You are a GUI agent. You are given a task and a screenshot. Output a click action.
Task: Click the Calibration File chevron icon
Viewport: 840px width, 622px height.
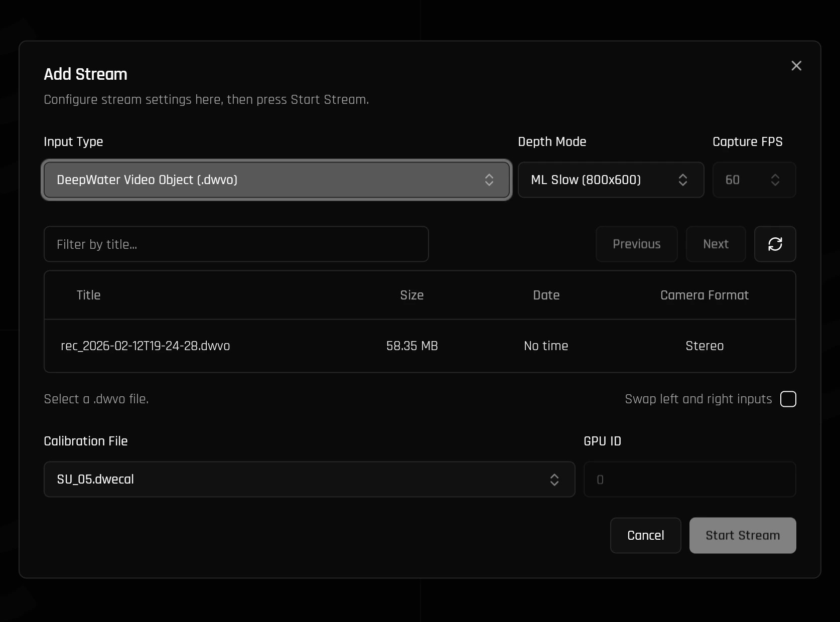pos(554,480)
